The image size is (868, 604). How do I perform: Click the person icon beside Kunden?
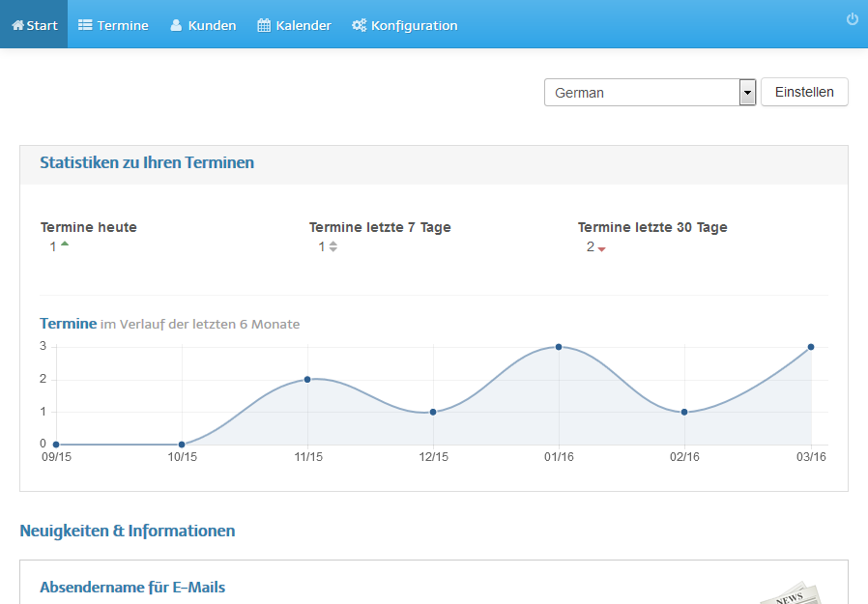pyautogui.click(x=176, y=25)
